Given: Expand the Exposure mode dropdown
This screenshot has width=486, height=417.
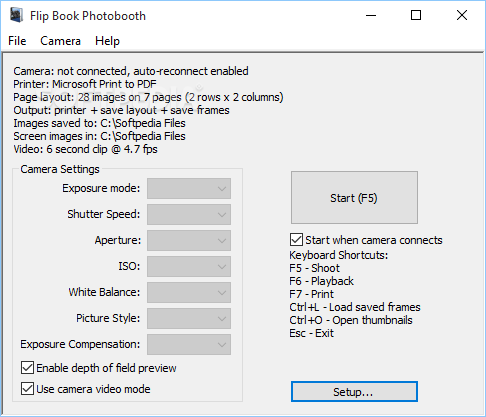Looking at the screenshot, I should 189,188.
